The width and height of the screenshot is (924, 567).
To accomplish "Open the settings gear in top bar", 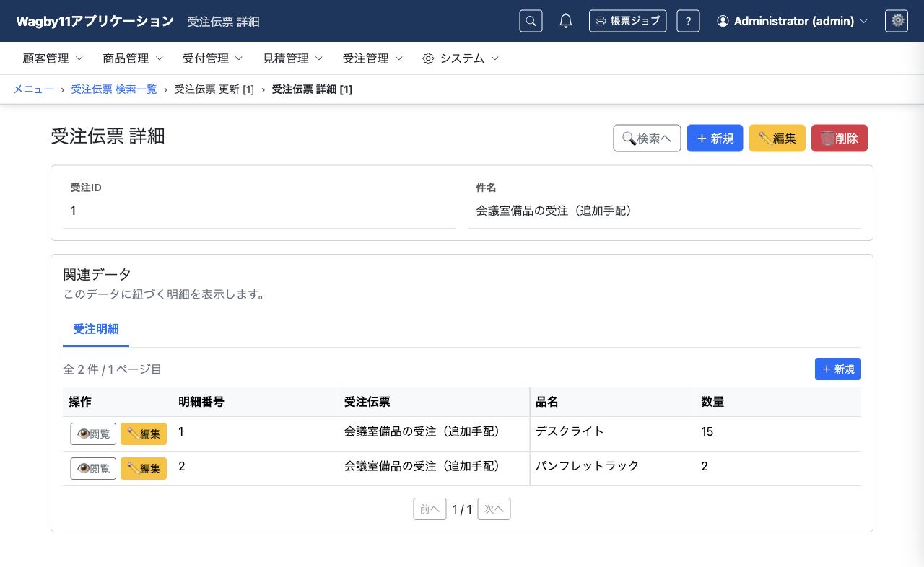I will pyautogui.click(x=897, y=21).
